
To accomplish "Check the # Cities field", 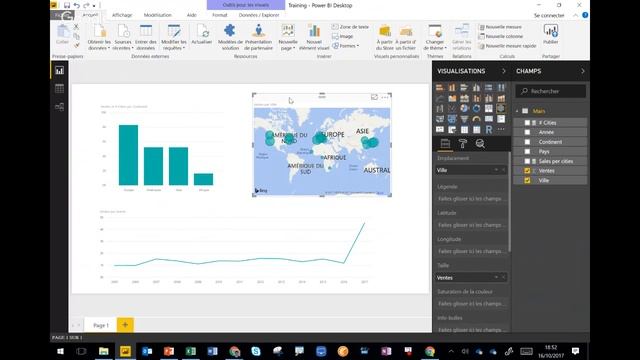I will [527, 122].
